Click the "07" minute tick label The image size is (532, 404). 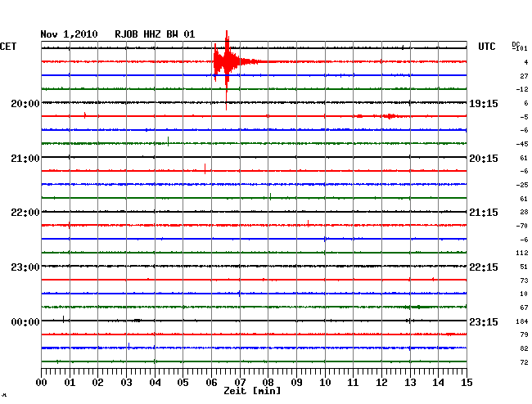pyautogui.click(x=240, y=383)
